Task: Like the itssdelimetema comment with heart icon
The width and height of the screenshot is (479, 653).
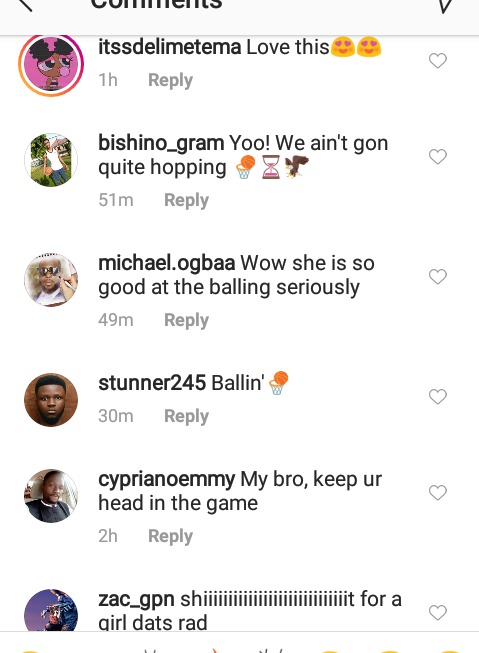Action: pyautogui.click(x=437, y=61)
